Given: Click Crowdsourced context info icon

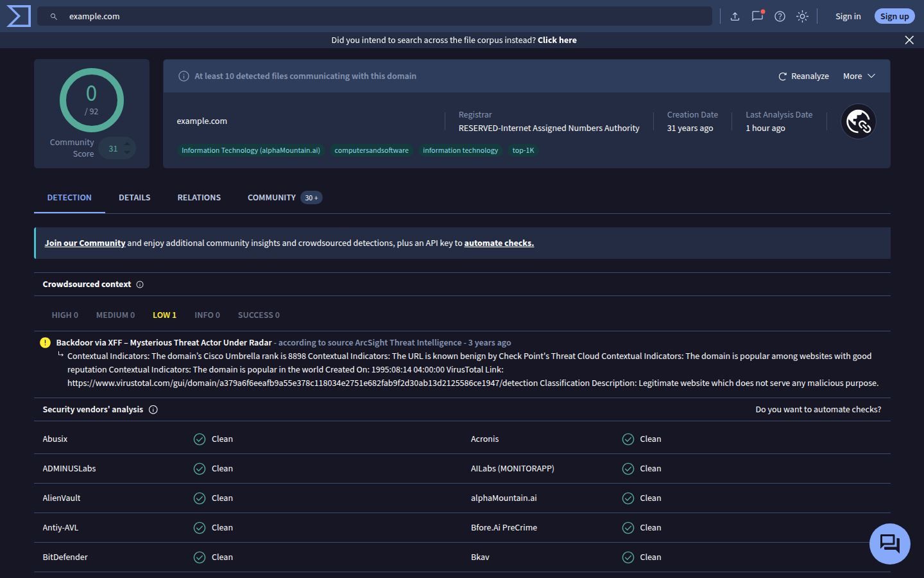Looking at the screenshot, I should (x=140, y=285).
